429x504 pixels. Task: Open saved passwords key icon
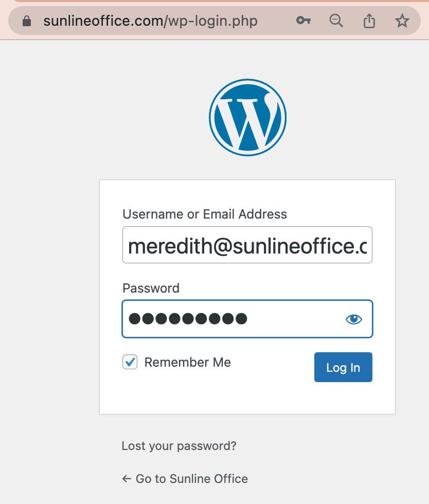click(x=303, y=21)
